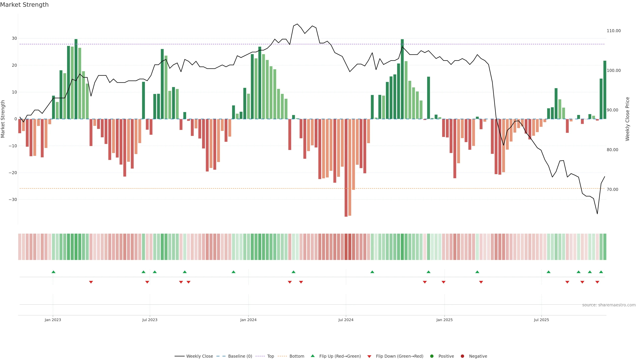
Task: Click the darkest red heatmap strip cell
Action: tap(346, 247)
